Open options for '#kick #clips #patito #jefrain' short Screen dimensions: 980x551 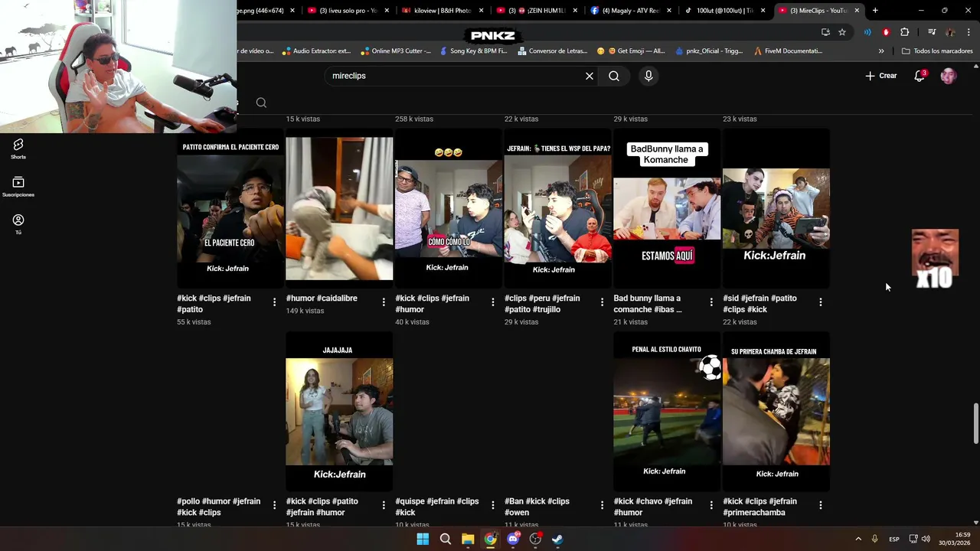click(x=384, y=505)
